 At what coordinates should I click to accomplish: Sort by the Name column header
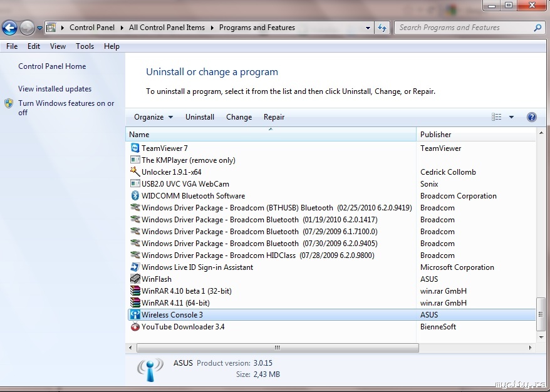coord(271,134)
